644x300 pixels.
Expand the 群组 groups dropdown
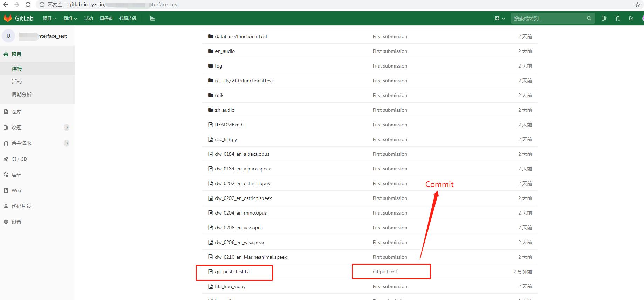coord(70,18)
